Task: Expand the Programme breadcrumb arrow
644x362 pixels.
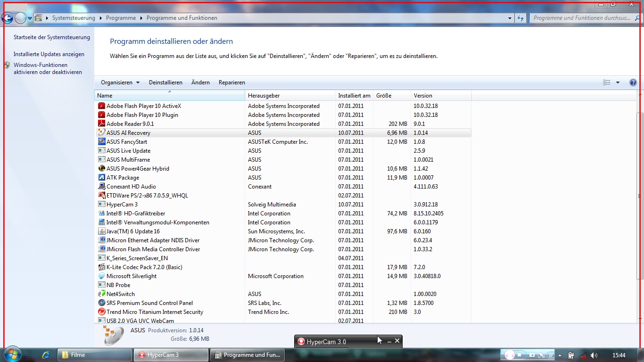Action: 140,18
